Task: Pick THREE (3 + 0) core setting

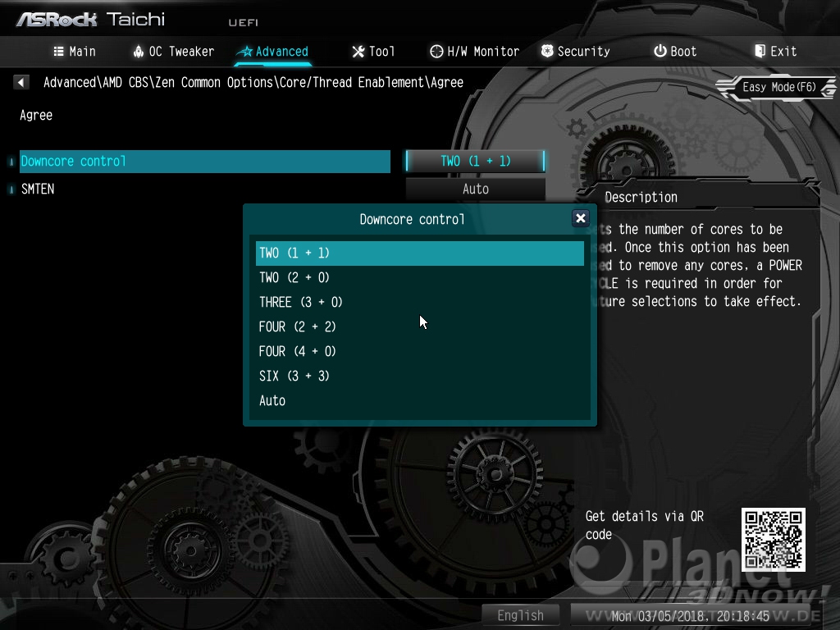Action: tap(419, 302)
